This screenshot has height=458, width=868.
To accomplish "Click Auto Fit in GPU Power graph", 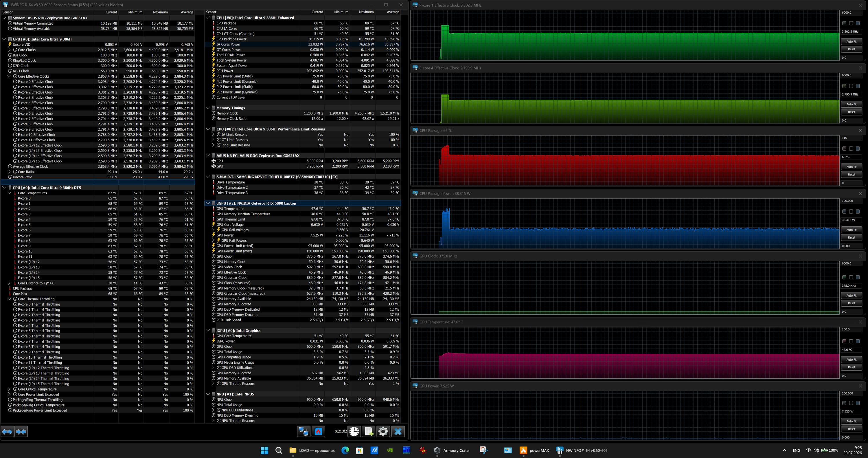I will tap(851, 421).
